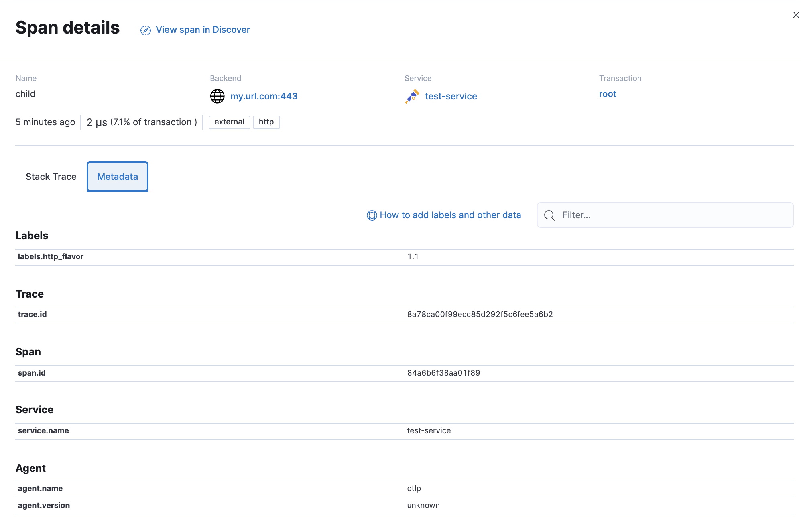
Task: Click the labels.http_flavor row
Action: pyautogui.click(x=51, y=257)
